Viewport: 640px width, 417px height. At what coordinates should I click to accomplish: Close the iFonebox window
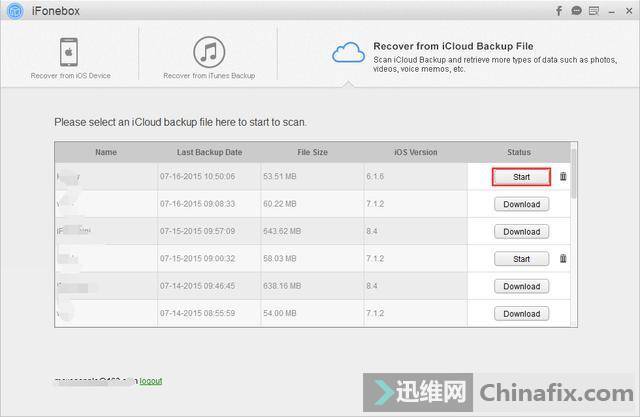point(629,11)
